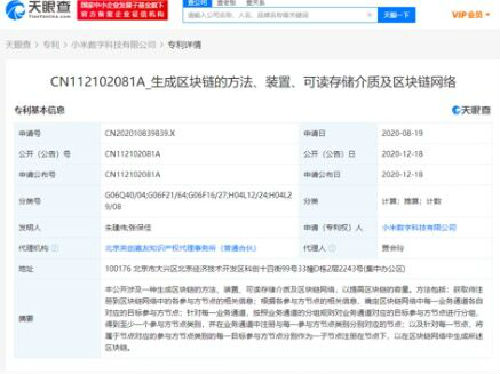Go to 天眼查 home in breadcrumb
Image resolution: width=500 pixels, height=374 pixels.
pyautogui.click(x=19, y=44)
